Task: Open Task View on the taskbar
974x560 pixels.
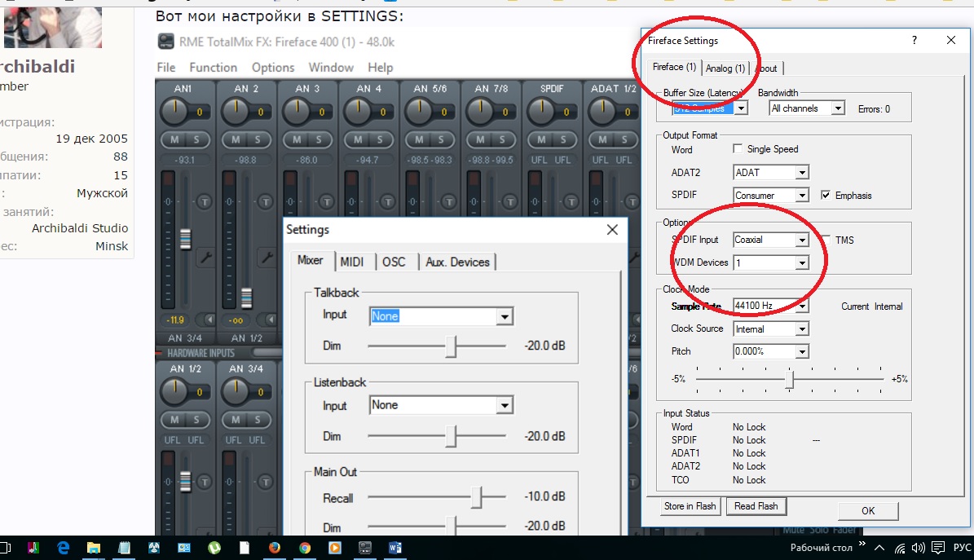Action: coord(5,548)
